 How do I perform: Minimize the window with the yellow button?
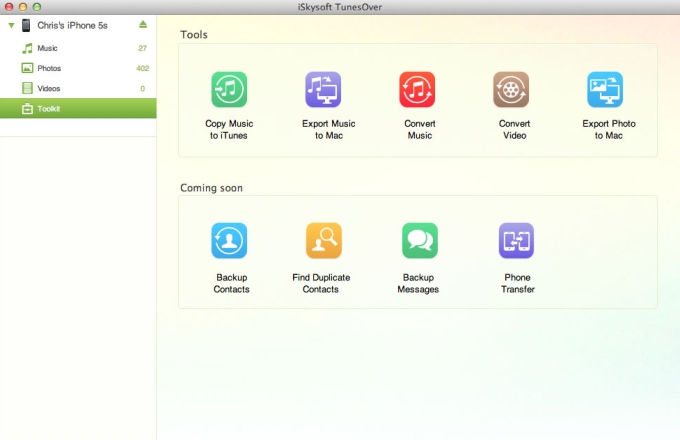[23, 7]
